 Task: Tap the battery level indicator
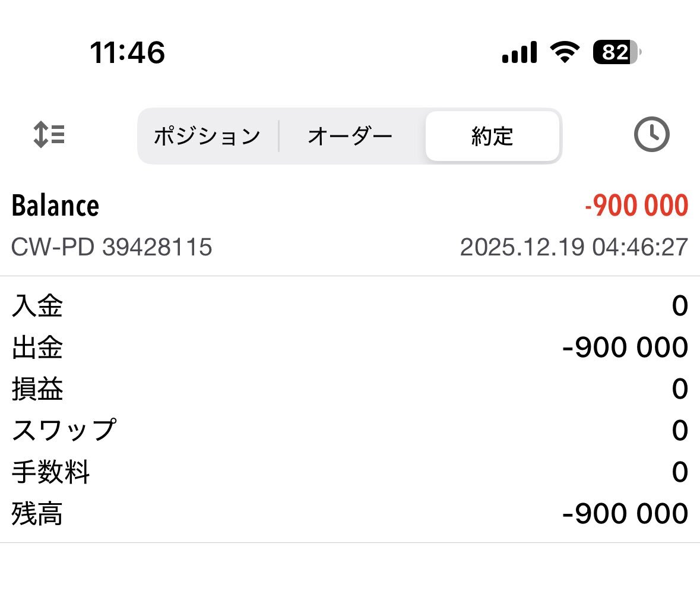pos(617,52)
